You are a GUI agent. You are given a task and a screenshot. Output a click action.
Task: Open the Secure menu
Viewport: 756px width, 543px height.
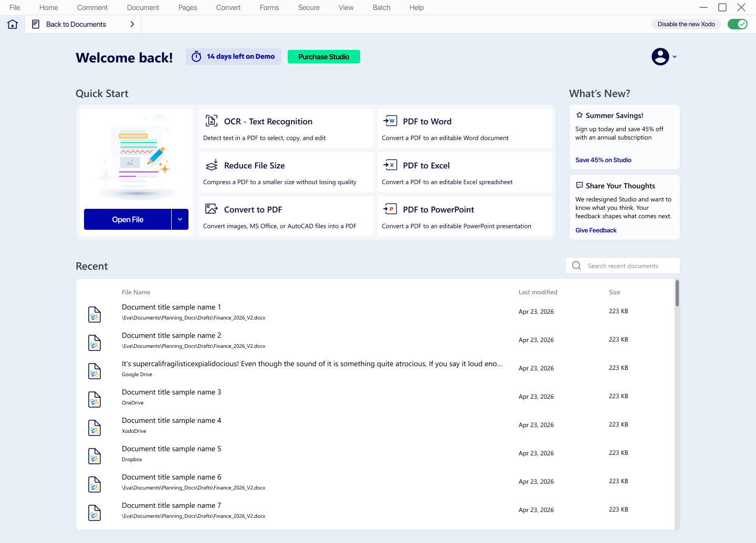[x=309, y=7]
